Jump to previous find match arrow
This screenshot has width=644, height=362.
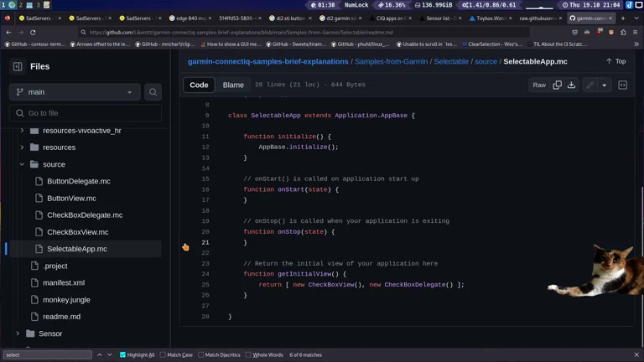(x=99, y=354)
